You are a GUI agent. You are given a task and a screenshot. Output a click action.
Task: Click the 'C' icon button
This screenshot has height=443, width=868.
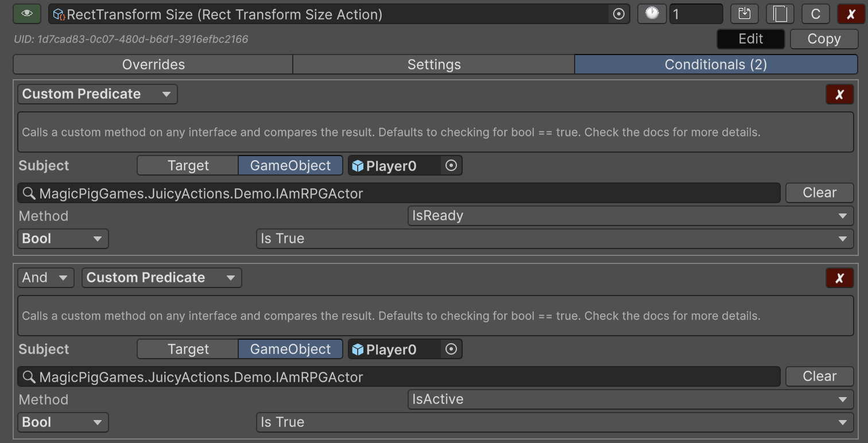(x=815, y=14)
